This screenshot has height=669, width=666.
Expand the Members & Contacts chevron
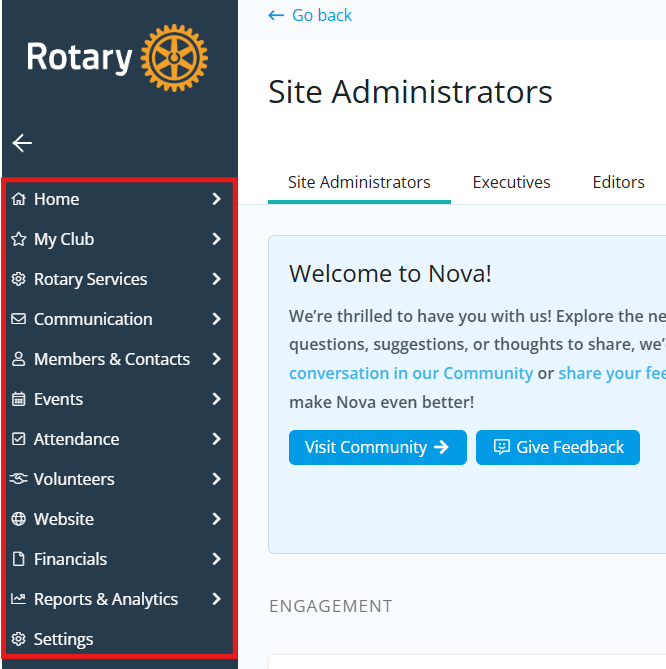(217, 359)
